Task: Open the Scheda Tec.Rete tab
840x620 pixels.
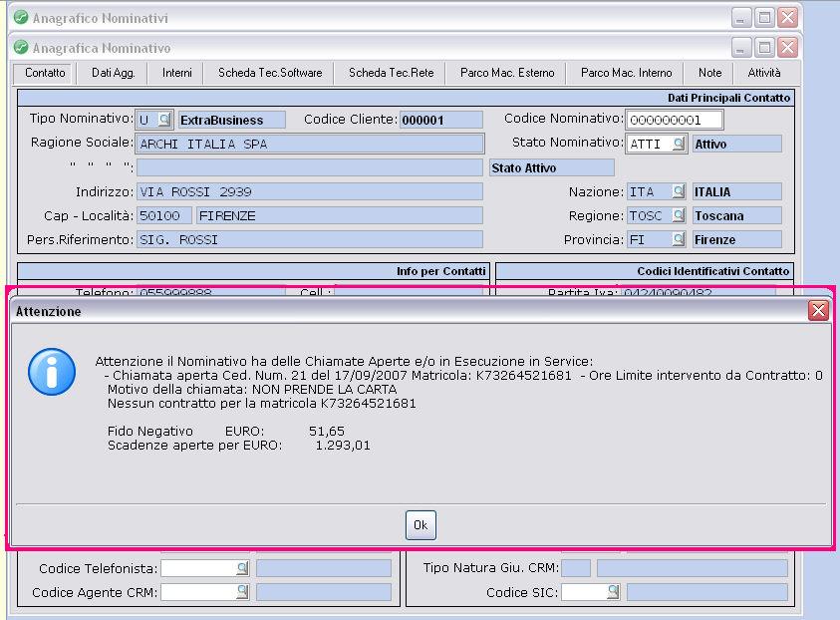Action: [x=391, y=73]
